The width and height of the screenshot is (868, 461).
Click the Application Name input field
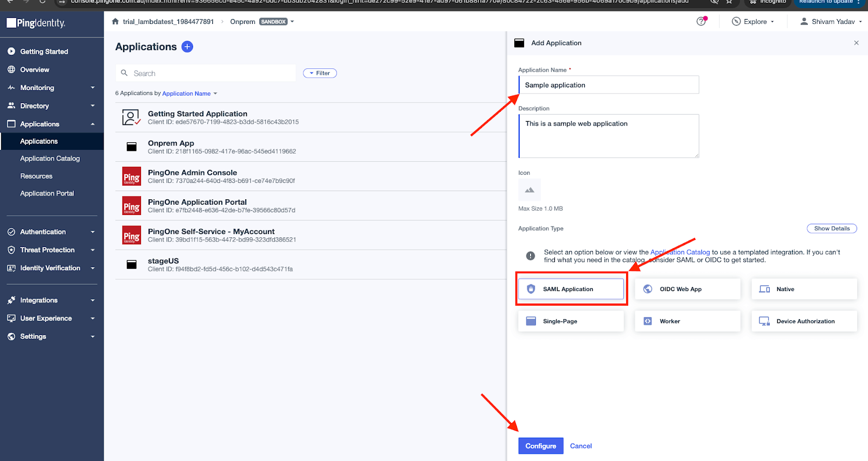tap(609, 85)
